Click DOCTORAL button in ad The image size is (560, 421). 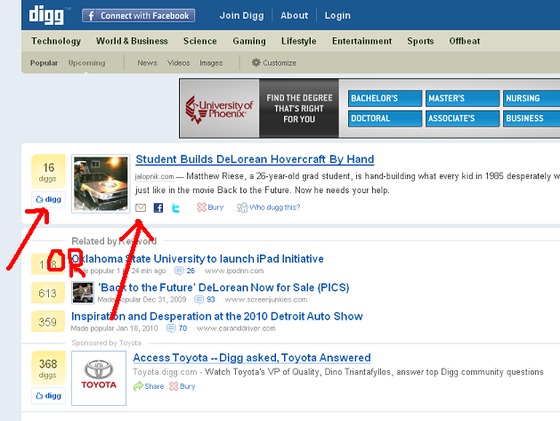385,118
